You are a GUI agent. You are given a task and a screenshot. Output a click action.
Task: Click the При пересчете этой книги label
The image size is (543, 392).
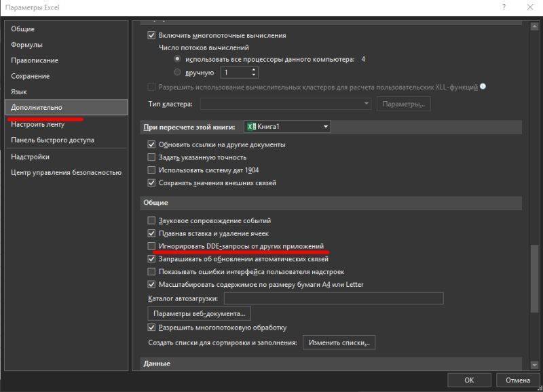(x=189, y=127)
